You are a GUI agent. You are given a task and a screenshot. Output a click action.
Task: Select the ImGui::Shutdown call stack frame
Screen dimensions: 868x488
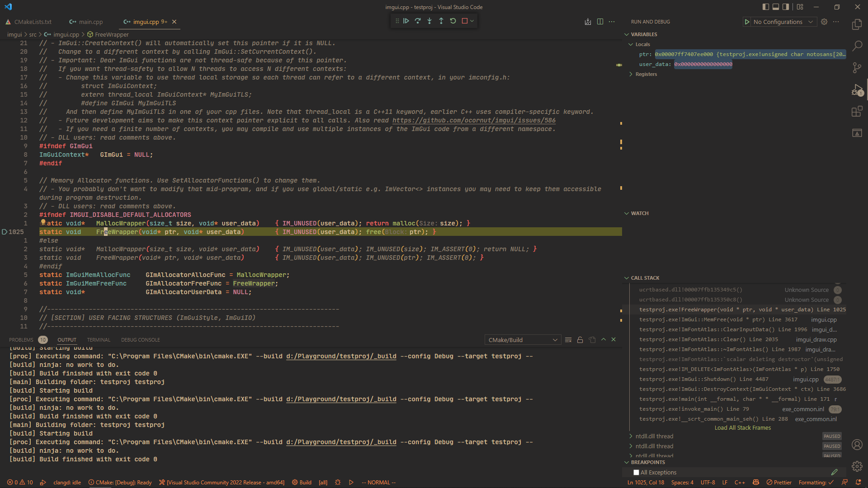tap(703, 379)
